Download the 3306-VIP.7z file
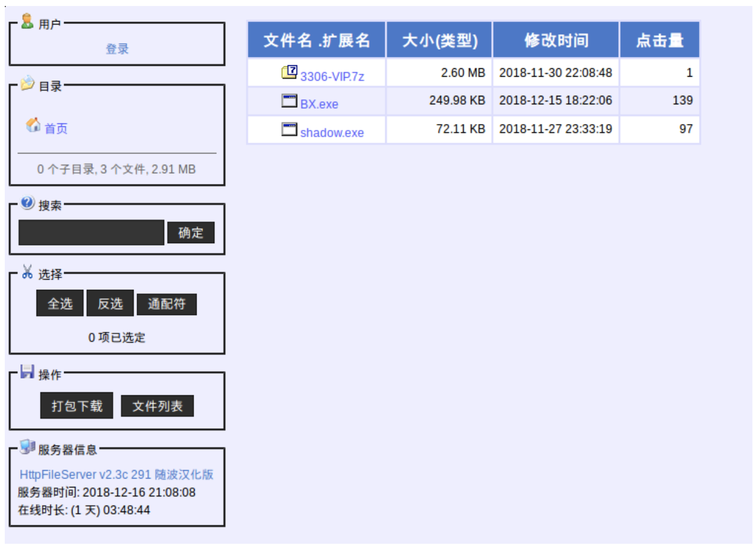 click(332, 76)
